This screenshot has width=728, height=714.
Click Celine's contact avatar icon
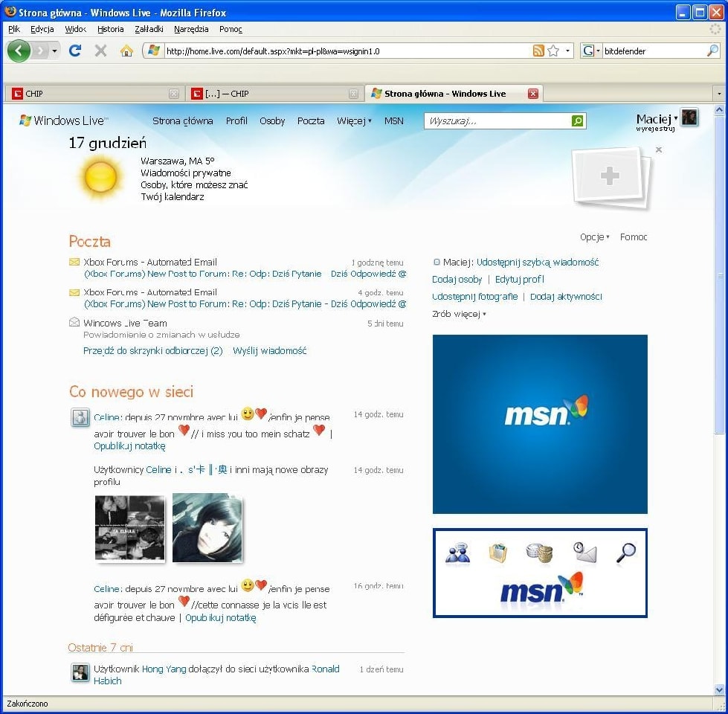coord(80,417)
